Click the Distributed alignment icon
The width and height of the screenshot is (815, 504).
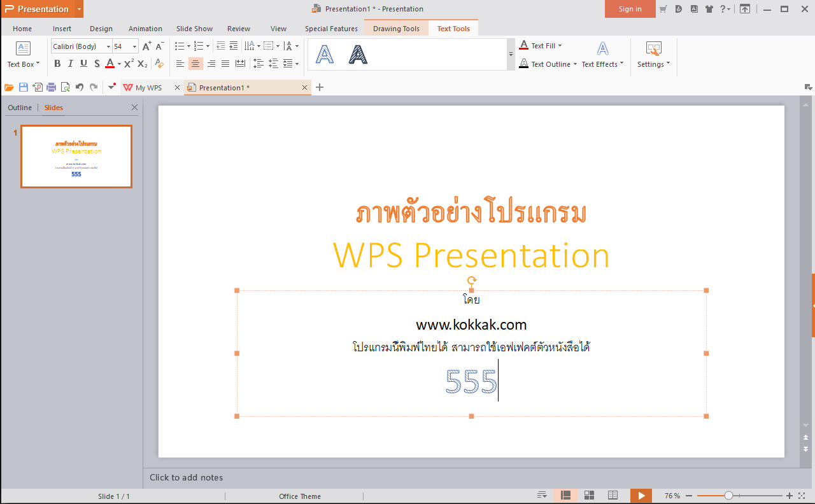(240, 64)
